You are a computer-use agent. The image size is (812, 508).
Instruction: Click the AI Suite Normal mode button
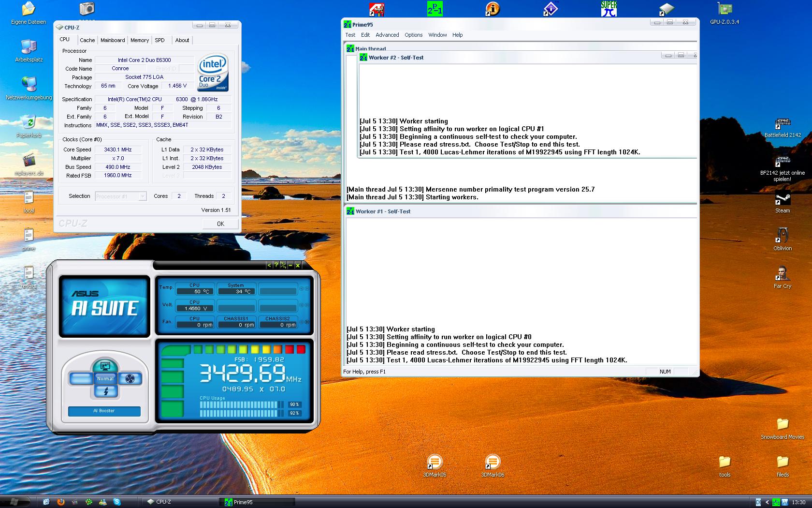(105, 379)
